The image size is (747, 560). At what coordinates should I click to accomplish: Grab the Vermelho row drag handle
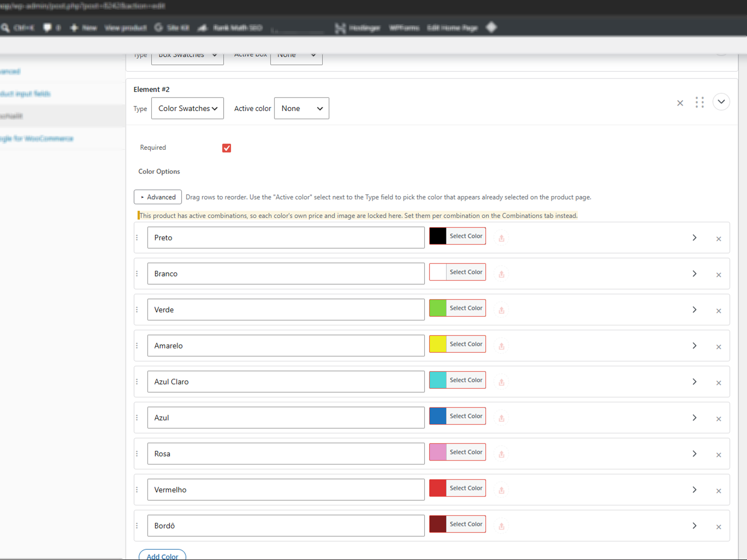(137, 490)
